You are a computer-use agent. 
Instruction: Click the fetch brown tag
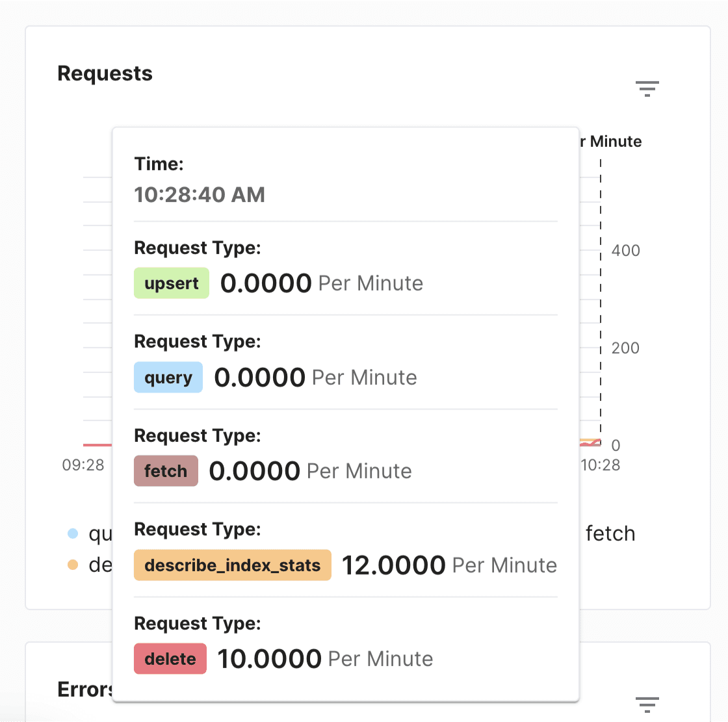(166, 471)
